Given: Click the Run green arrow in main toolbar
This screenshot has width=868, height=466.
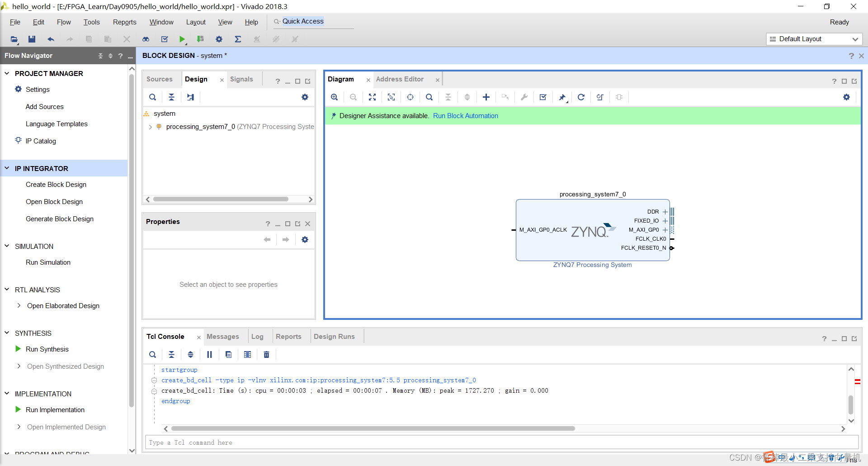Looking at the screenshot, I should (x=182, y=39).
